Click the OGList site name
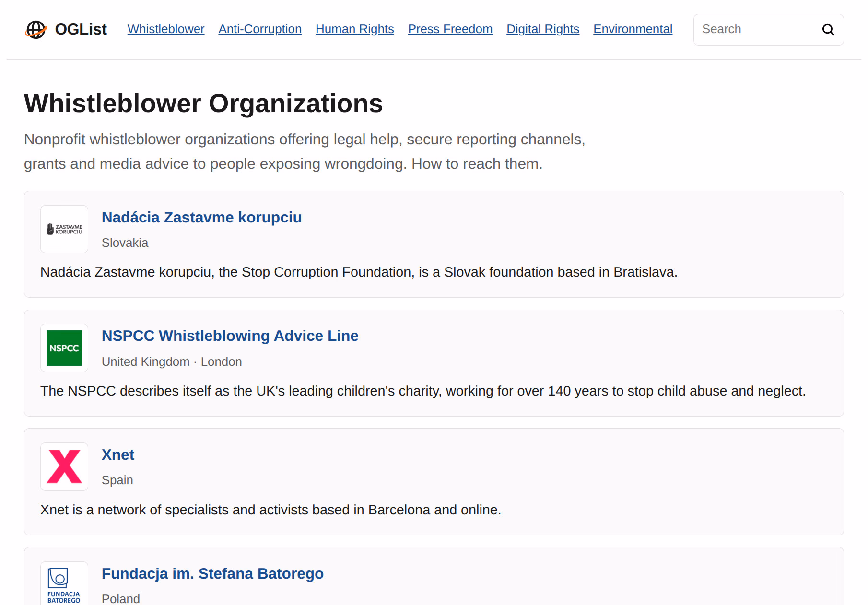 click(81, 29)
